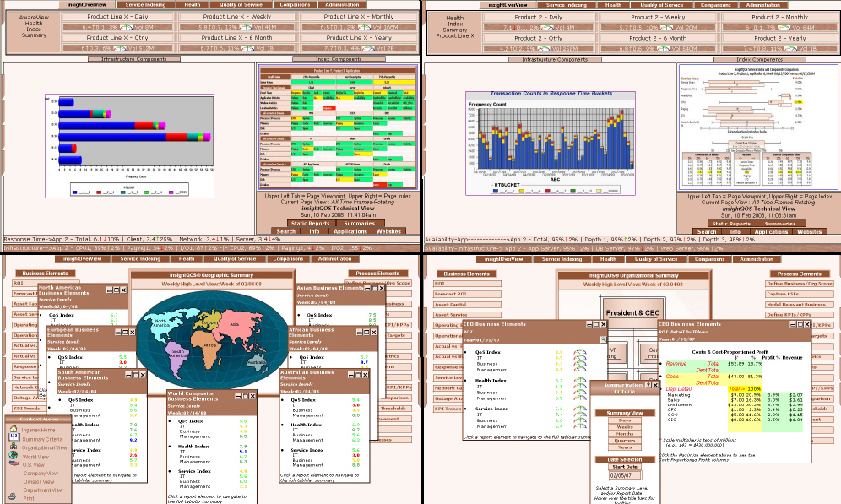Image resolution: width=841 pixels, height=504 pixels.
Task: Click the World View globe icon
Action: [14, 457]
